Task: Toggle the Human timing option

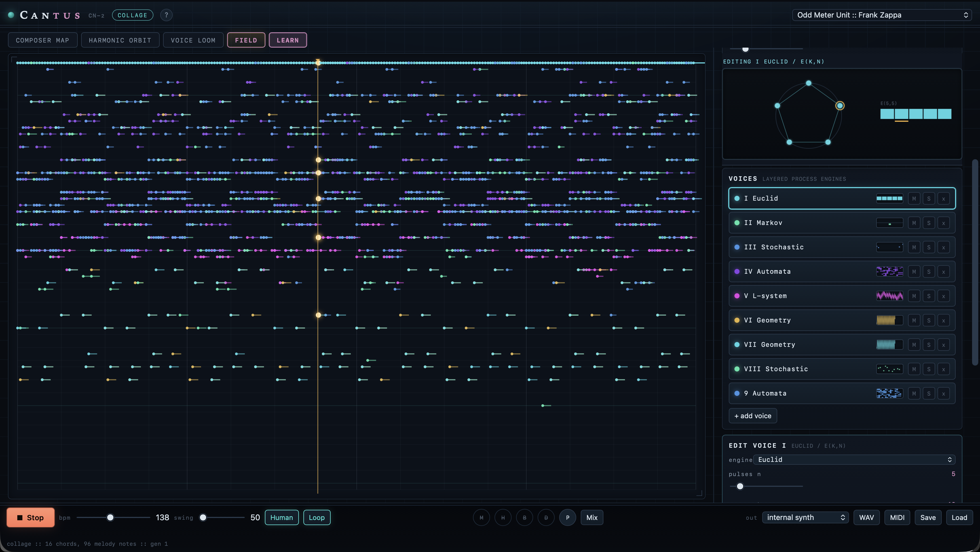Action: tap(282, 517)
